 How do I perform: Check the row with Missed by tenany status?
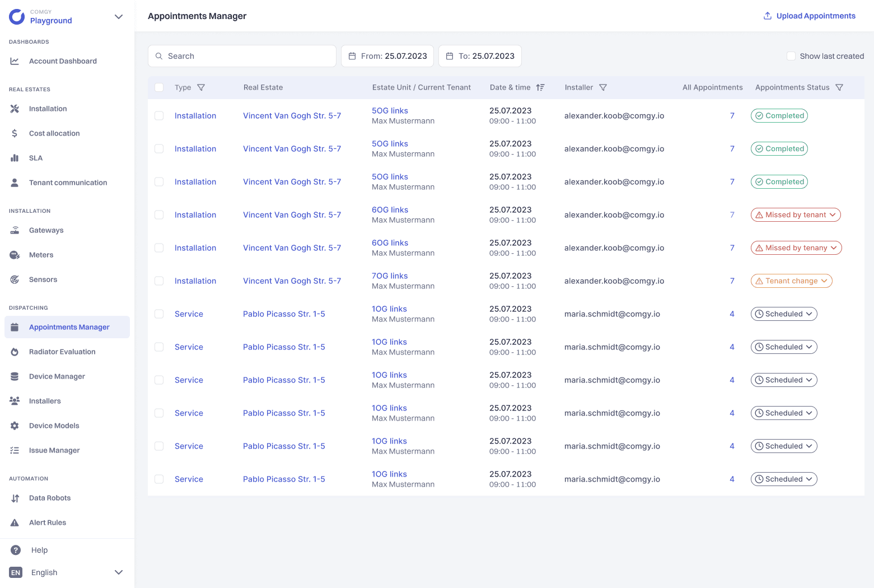coord(159,248)
